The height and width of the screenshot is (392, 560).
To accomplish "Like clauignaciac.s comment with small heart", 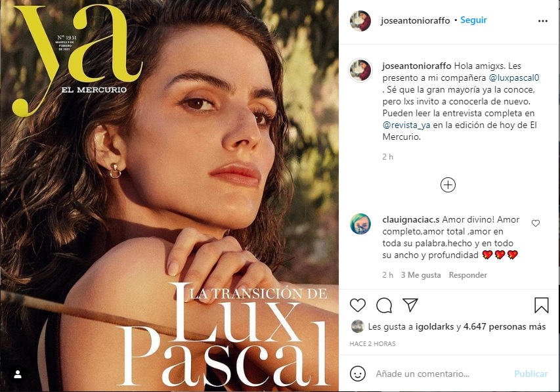I will pos(535,223).
